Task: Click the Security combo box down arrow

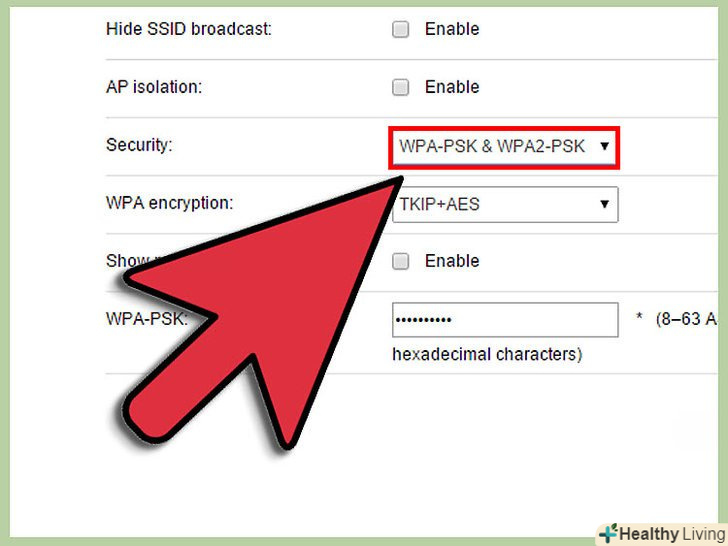Action: tap(604, 147)
